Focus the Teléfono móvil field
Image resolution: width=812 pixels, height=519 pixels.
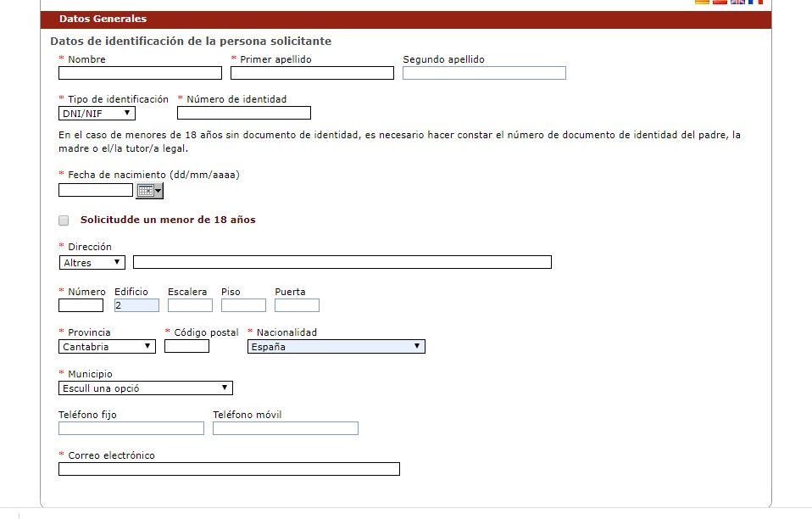click(286, 428)
